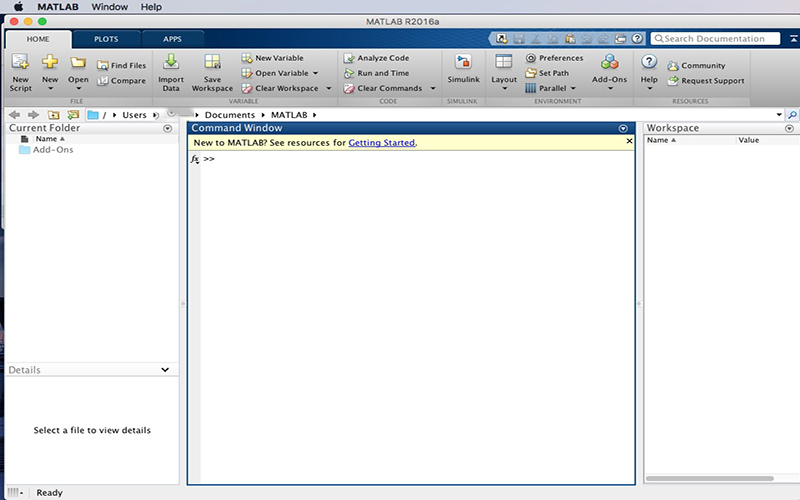Expand the Add-Ons dropdown arrow

(610, 89)
